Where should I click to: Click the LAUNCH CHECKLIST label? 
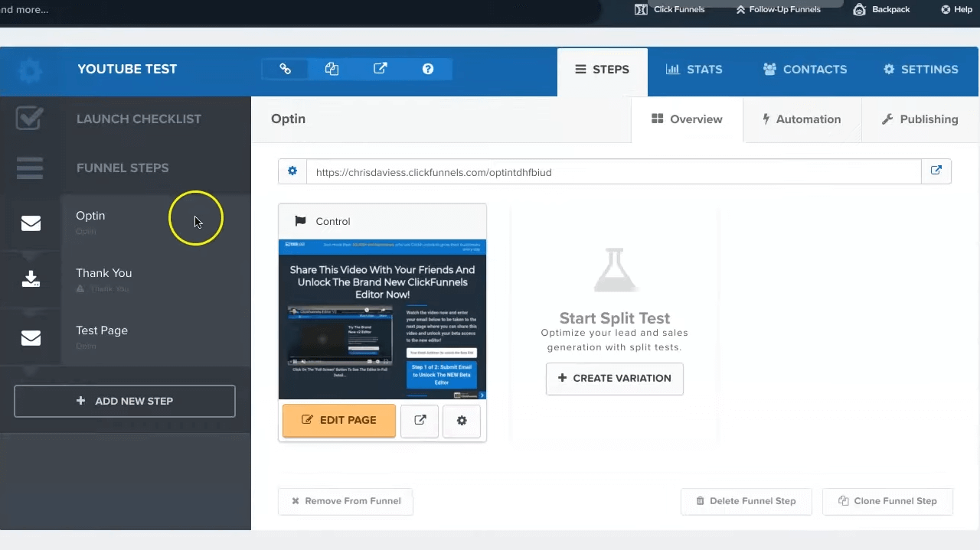[x=139, y=119]
